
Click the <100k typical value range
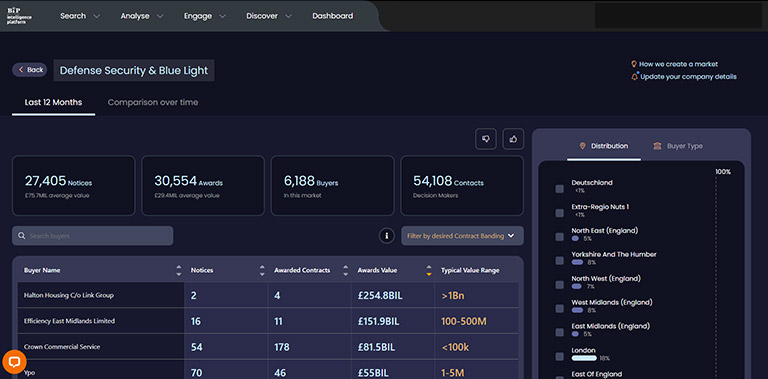point(455,347)
